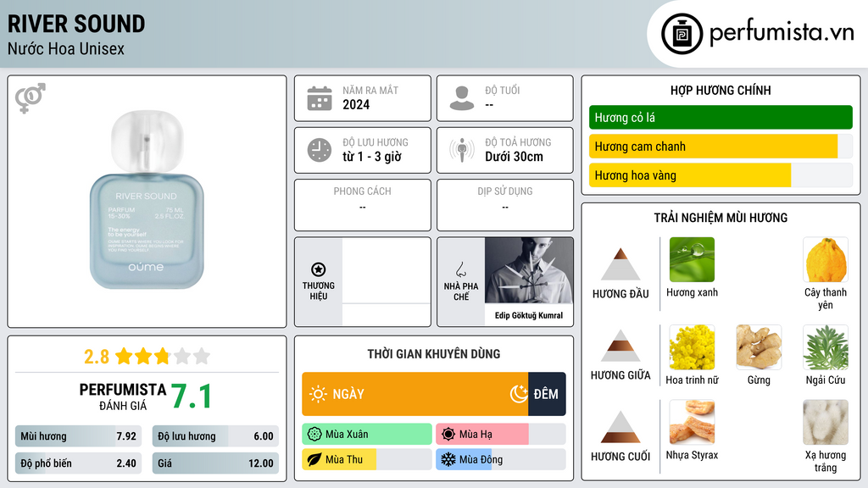Screen dimensions: 868x488
Task: Click the Xạ hương trắng musk image
Action: click(826, 422)
